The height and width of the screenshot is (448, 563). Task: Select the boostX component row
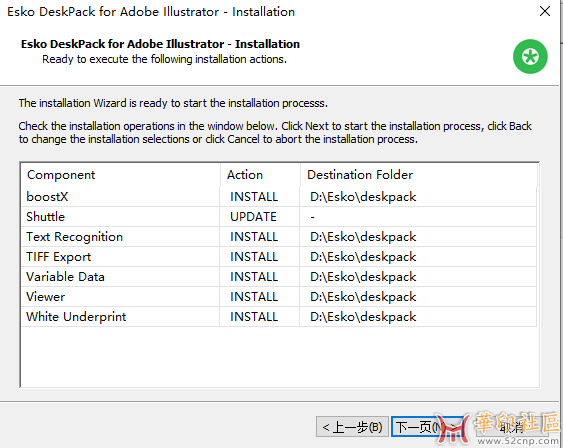tap(279, 197)
